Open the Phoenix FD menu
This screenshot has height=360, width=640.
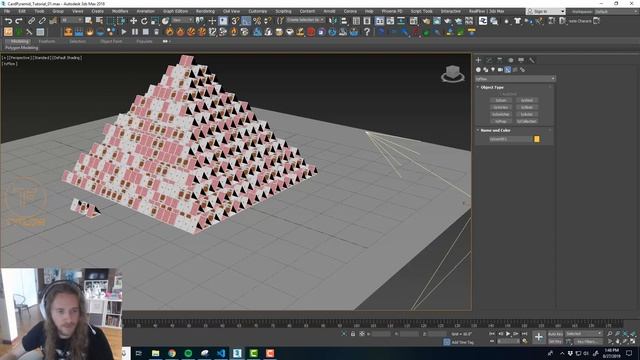392,11
